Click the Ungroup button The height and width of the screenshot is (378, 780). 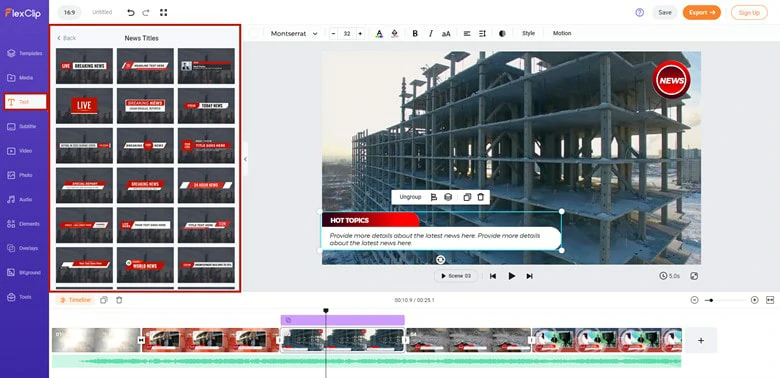click(x=410, y=197)
